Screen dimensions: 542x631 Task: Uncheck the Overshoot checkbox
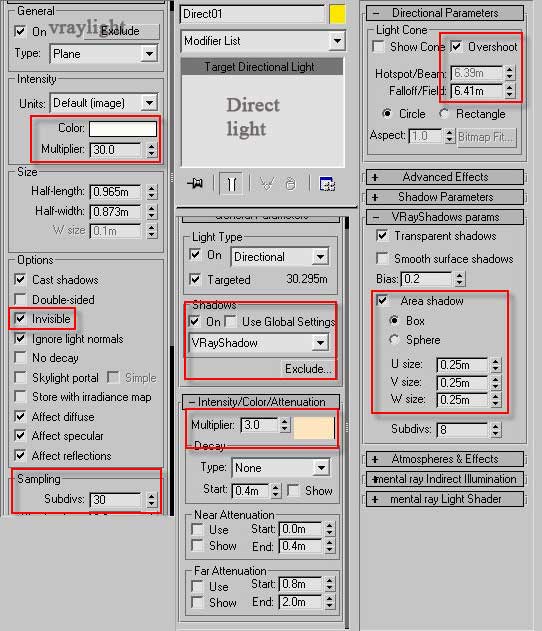click(x=456, y=47)
